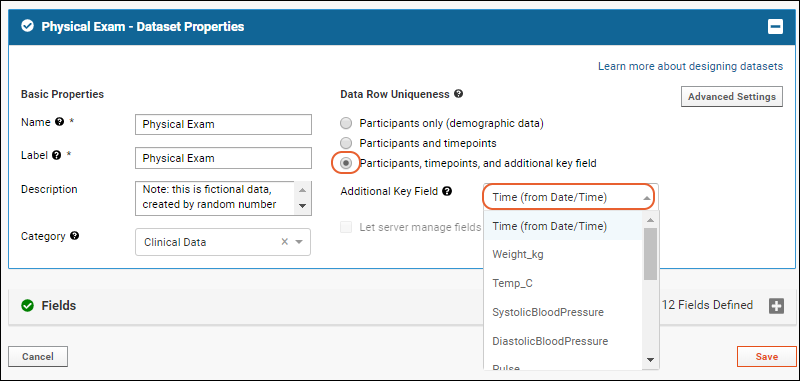Screen dimensions: 800x381
Task: Select Participants only (demographic data) radio
Action: click(x=346, y=123)
